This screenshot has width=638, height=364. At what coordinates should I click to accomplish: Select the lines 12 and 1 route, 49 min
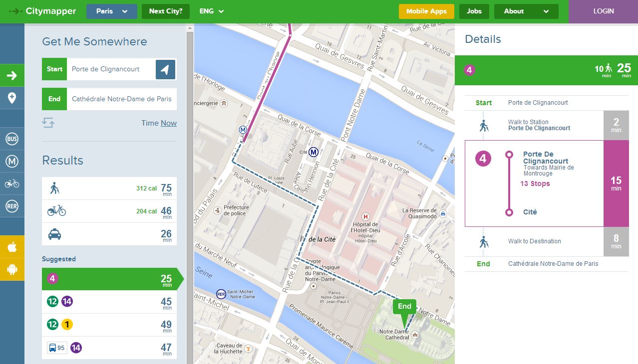109,325
